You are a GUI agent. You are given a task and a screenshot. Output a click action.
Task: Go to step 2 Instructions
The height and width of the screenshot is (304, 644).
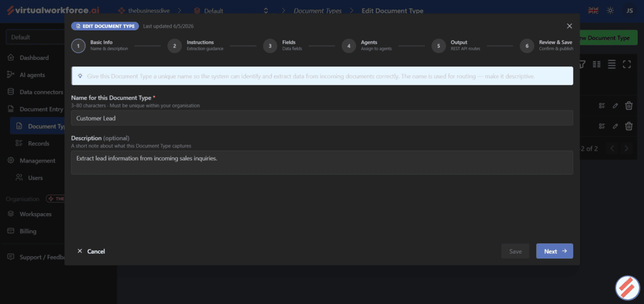[x=196, y=46]
